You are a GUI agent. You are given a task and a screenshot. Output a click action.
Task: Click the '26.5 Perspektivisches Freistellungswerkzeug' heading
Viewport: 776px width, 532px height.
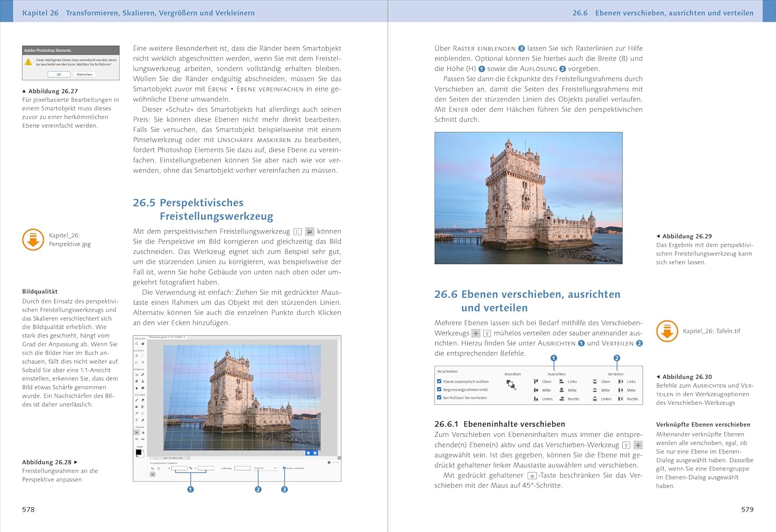203,209
